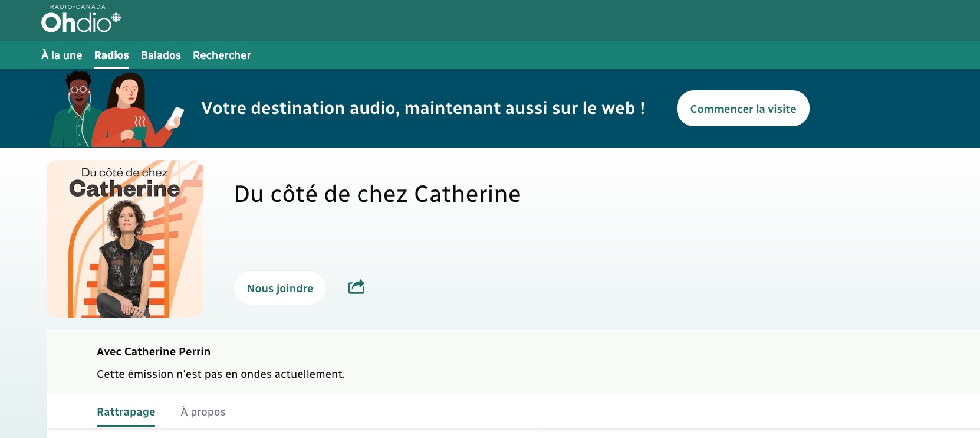
Task: Open the Rechercher page
Action: [222, 55]
